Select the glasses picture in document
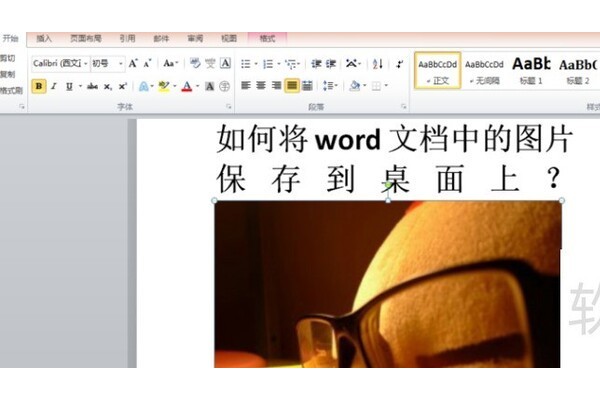Viewport: 600px width, 400px height. tap(388, 284)
